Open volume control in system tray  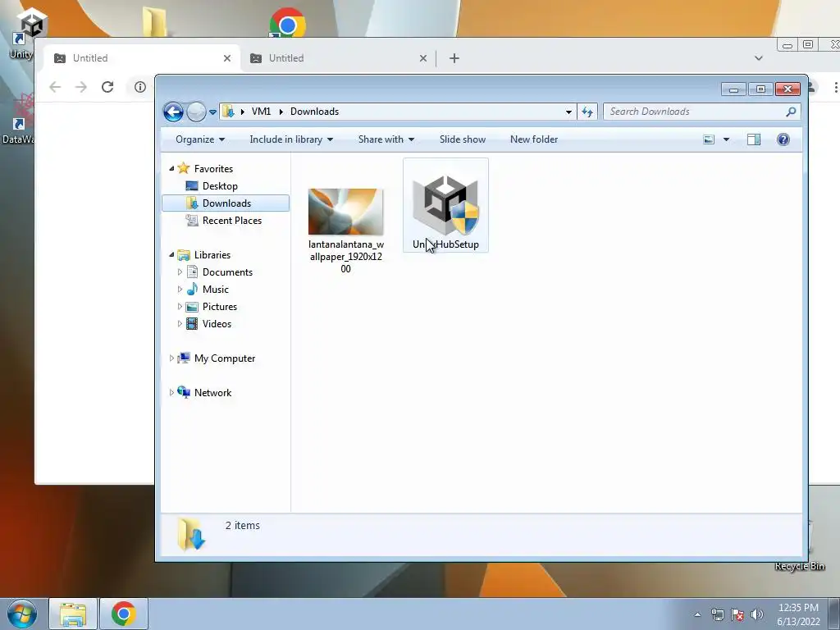[x=757, y=614]
